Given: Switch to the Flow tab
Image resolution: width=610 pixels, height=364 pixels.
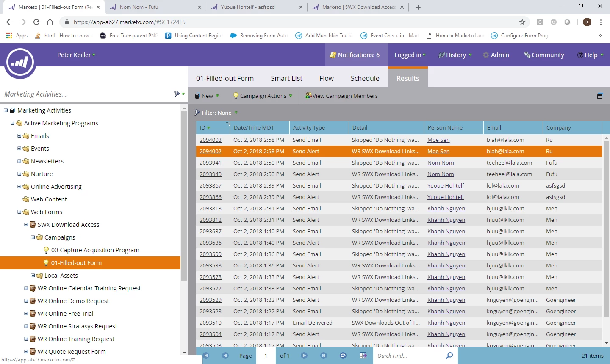Looking at the screenshot, I should point(326,78).
